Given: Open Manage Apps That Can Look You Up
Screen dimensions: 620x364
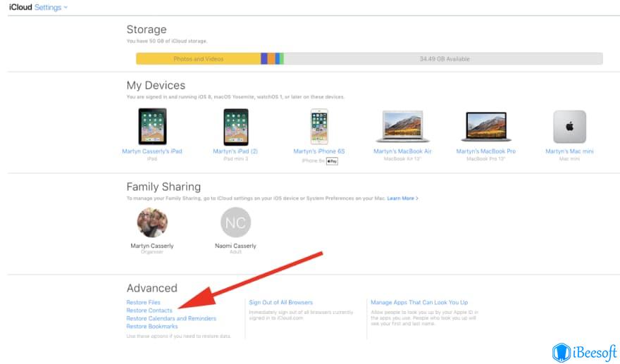Looking at the screenshot, I should [x=419, y=302].
